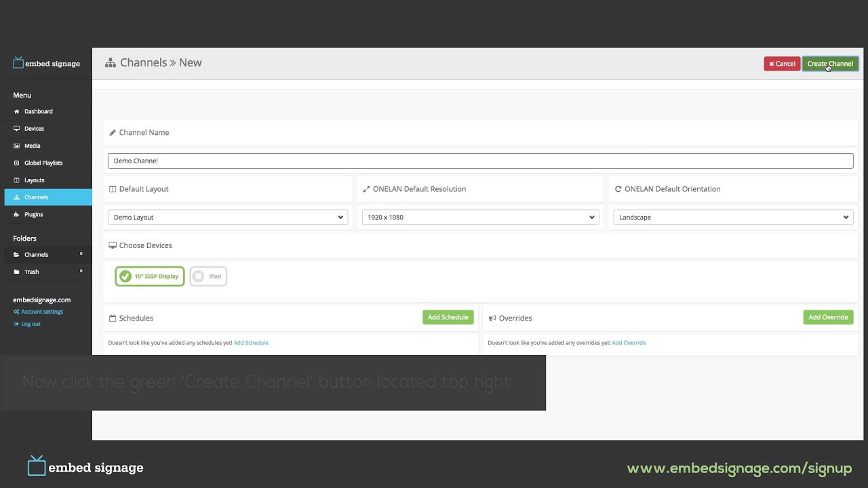Open Account settings link
The image size is (868, 488).
pyautogui.click(x=42, y=312)
